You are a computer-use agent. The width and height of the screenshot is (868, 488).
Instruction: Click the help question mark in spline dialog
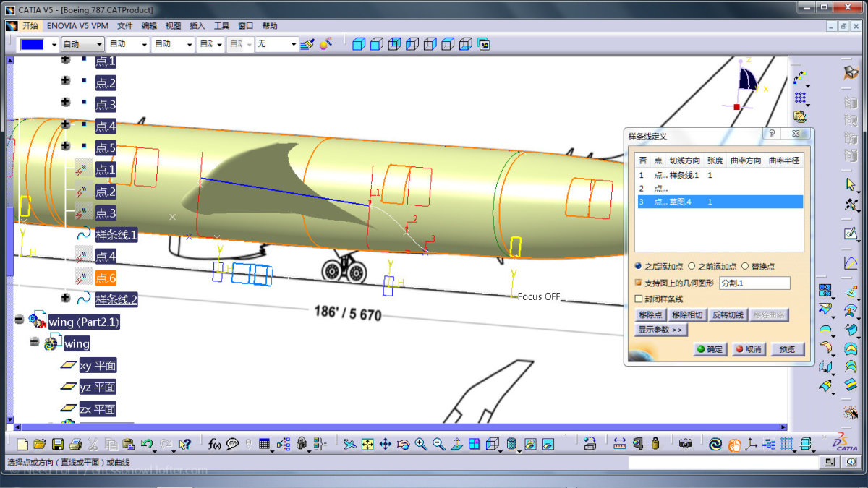[x=772, y=134]
